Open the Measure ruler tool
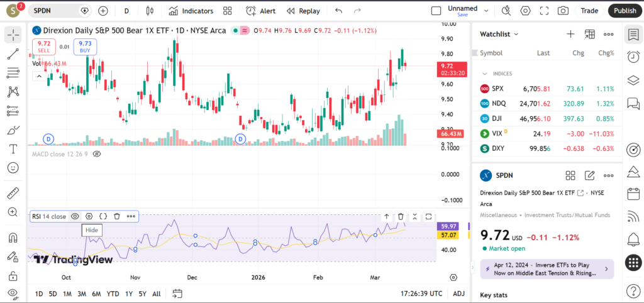The height and width of the screenshot is (303, 644). tap(13, 193)
